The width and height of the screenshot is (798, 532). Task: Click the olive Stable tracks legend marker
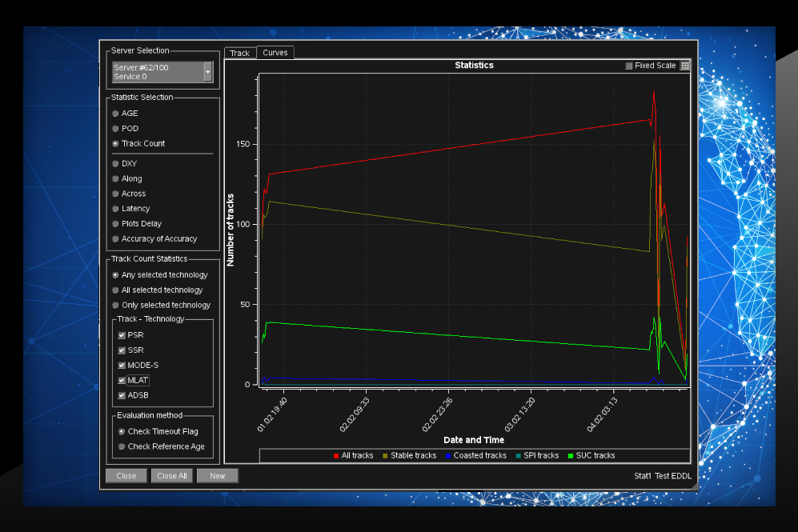point(386,456)
